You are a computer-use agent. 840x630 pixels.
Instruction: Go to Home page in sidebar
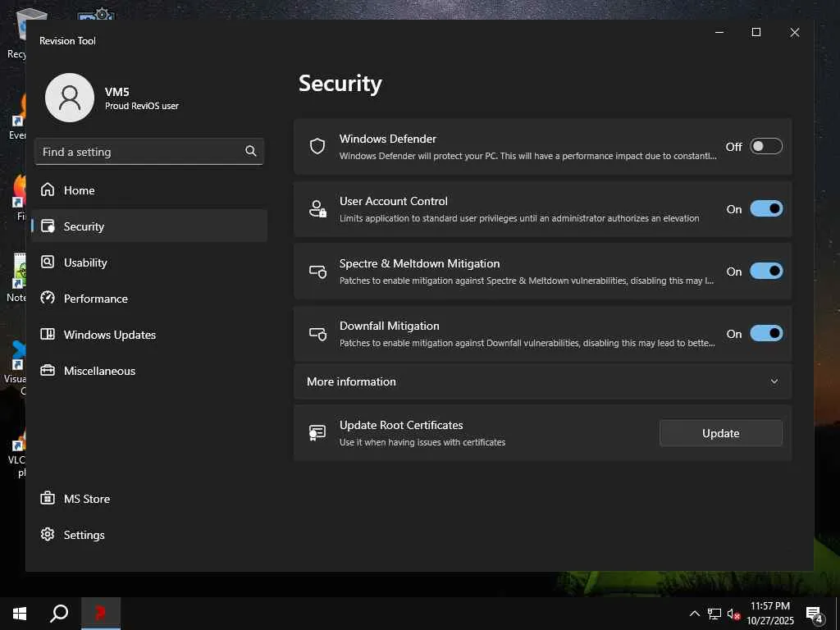(x=149, y=190)
